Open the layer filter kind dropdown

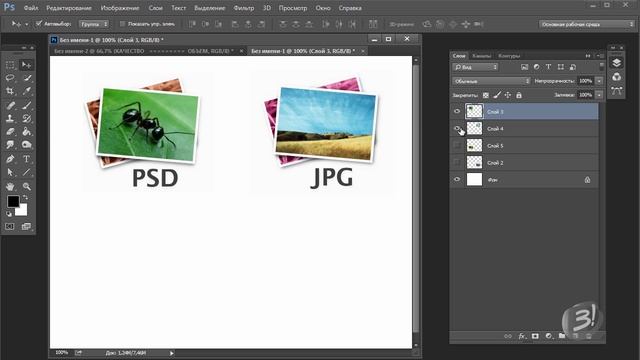click(x=475, y=67)
